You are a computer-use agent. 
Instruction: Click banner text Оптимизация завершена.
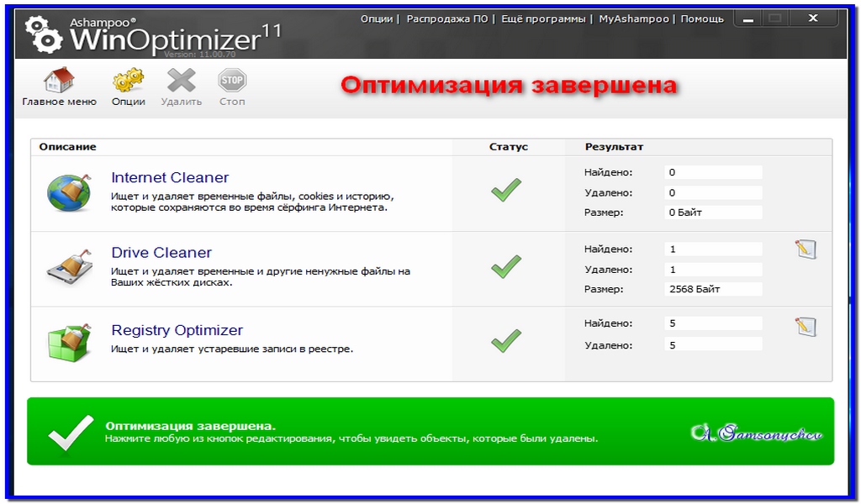190,426
